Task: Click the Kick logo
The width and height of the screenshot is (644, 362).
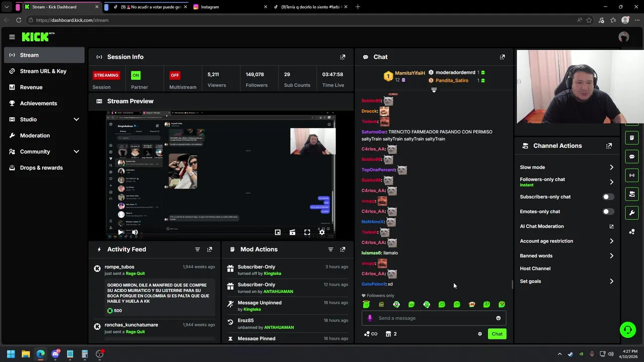Action: pyautogui.click(x=38, y=37)
